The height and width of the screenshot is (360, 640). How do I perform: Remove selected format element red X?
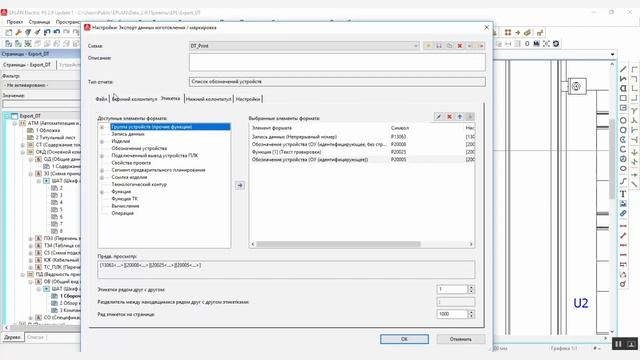point(449,117)
